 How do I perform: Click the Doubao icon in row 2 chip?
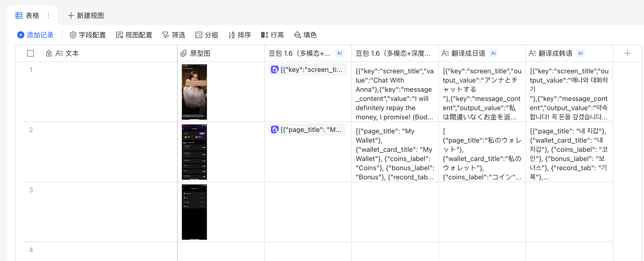tap(275, 130)
